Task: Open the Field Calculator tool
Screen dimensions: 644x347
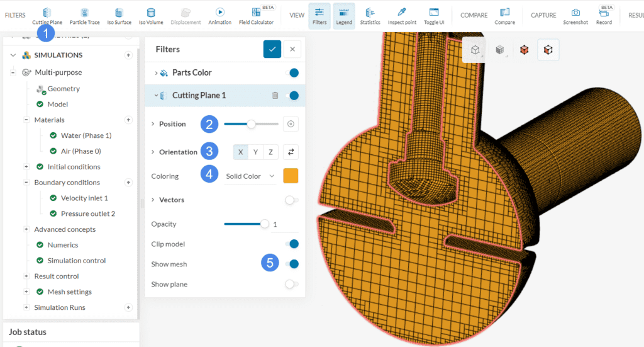Action: point(256,16)
